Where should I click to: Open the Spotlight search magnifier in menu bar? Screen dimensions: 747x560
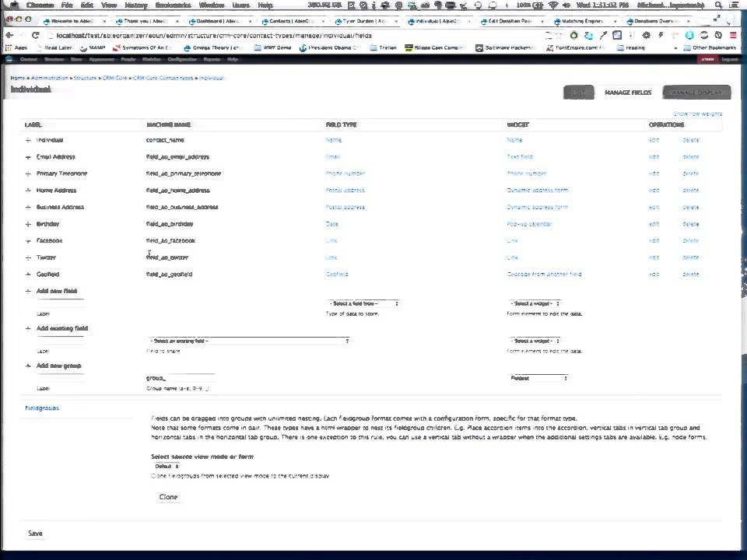(x=718, y=5)
